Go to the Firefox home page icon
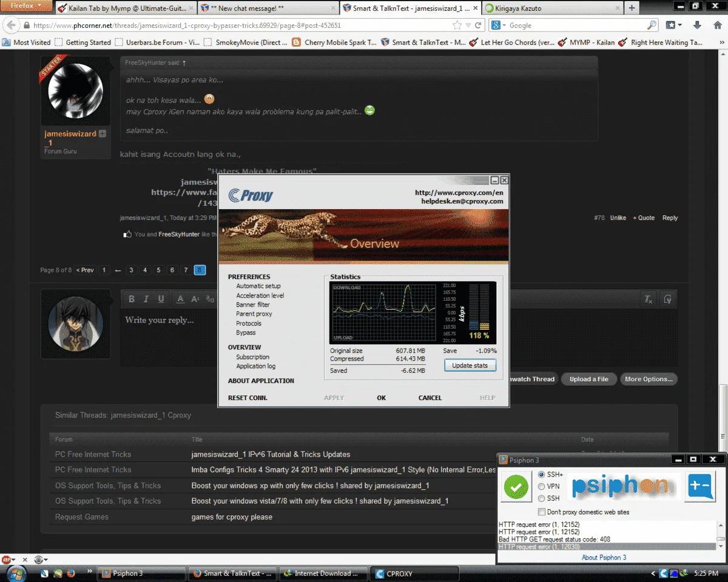The height and width of the screenshot is (582, 728). (x=716, y=25)
